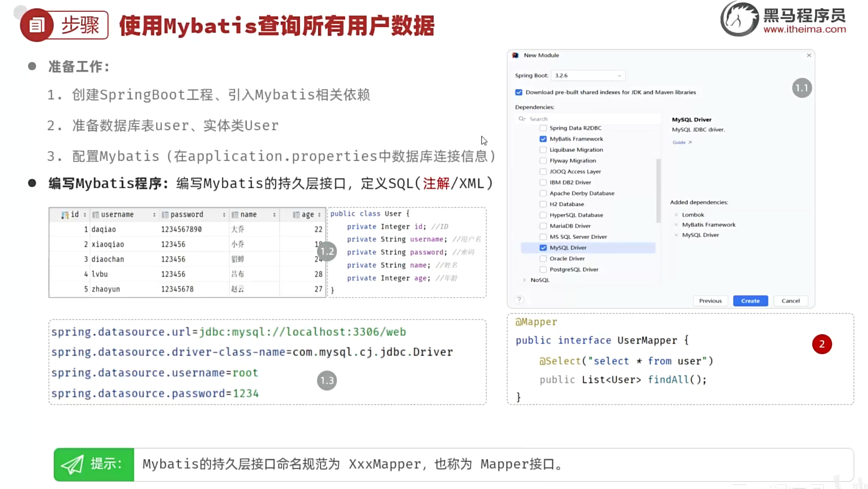Check MS SQL Server Driver dependency
Image resolution: width=868 pixels, height=489 pixels.
tap(543, 237)
